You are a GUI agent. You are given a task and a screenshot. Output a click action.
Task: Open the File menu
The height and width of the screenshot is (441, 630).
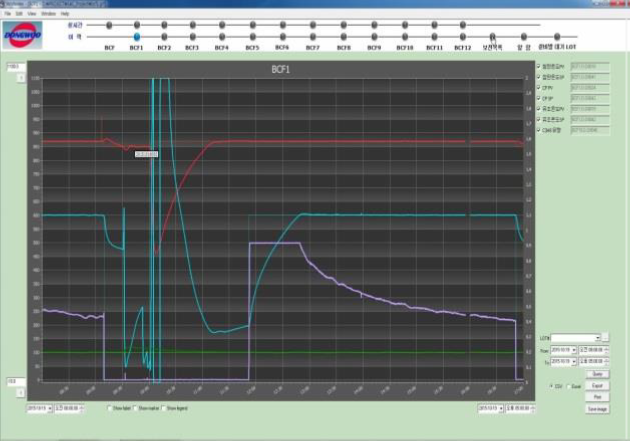pos(8,14)
